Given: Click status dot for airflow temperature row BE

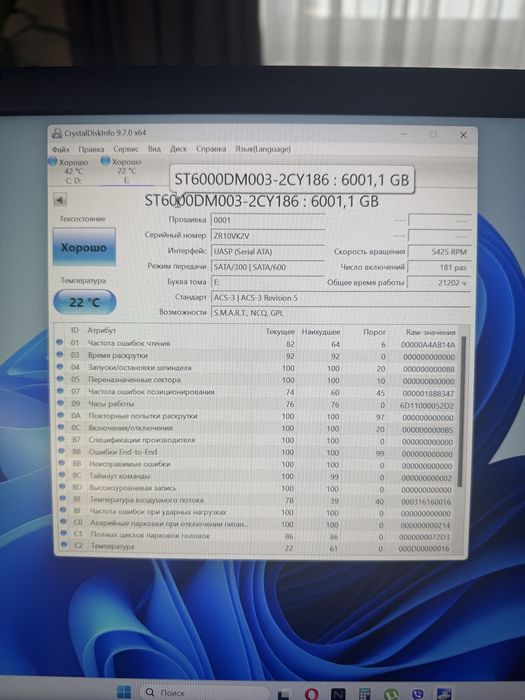Looking at the screenshot, I should 63,499.
